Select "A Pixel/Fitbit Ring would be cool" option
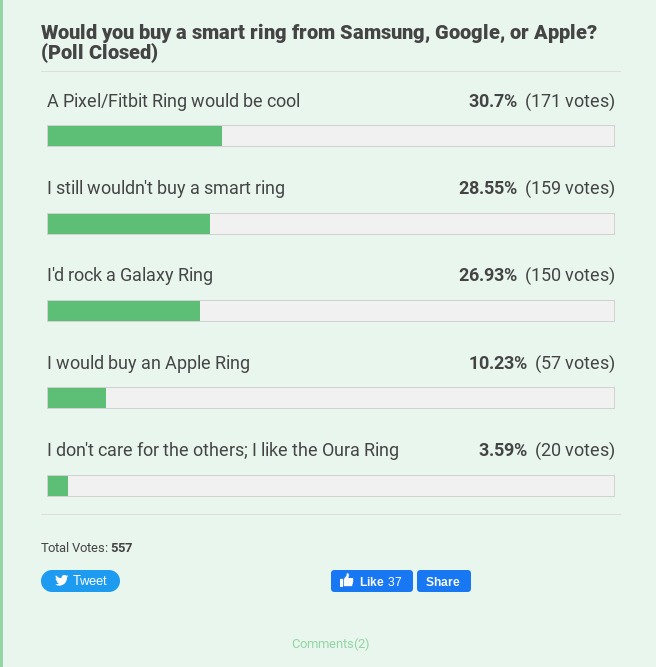 (174, 101)
